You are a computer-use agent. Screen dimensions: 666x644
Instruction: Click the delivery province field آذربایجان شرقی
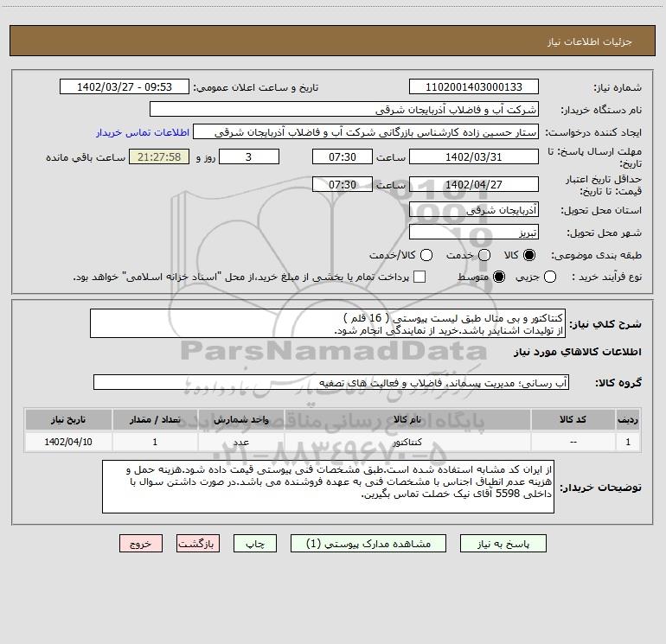(x=474, y=210)
